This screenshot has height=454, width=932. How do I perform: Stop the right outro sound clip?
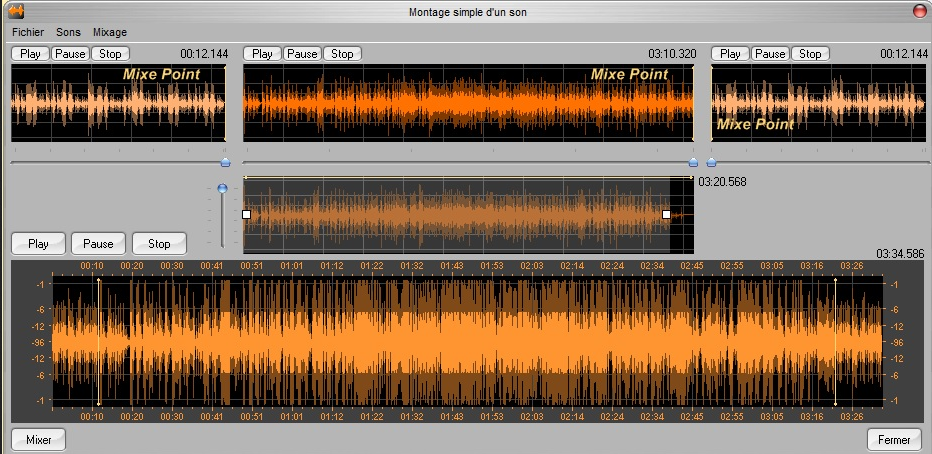tap(810, 53)
